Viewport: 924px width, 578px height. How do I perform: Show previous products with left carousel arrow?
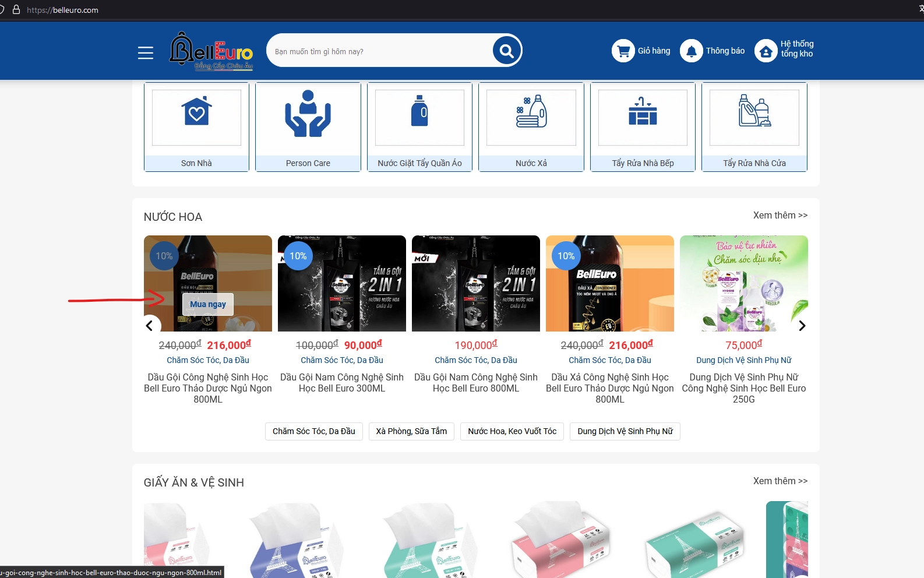coord(150,325)
